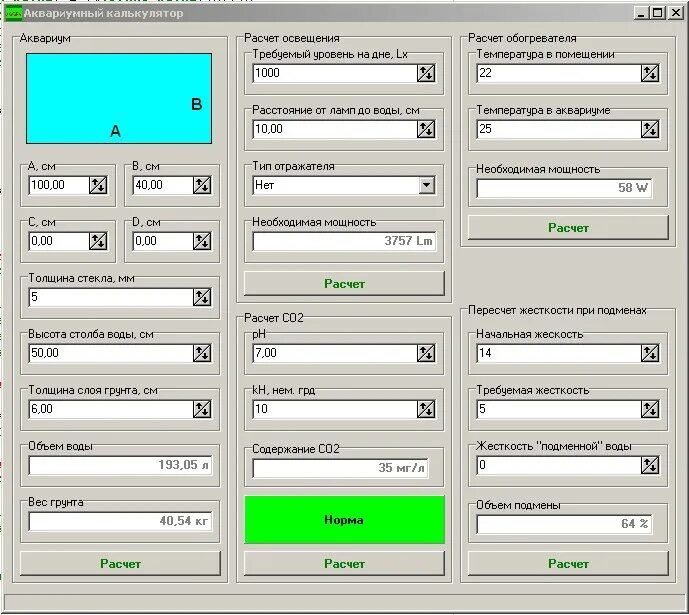Click Расчет button in Расчет CO2 panel
This screenshot has width=689, height=615.
344,564
